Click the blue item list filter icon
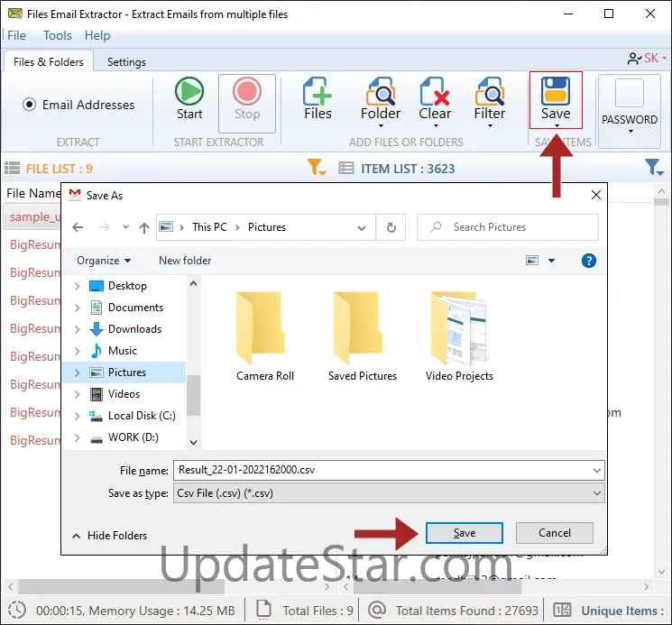This screenshot has width=672, height=625. (654, 168)
